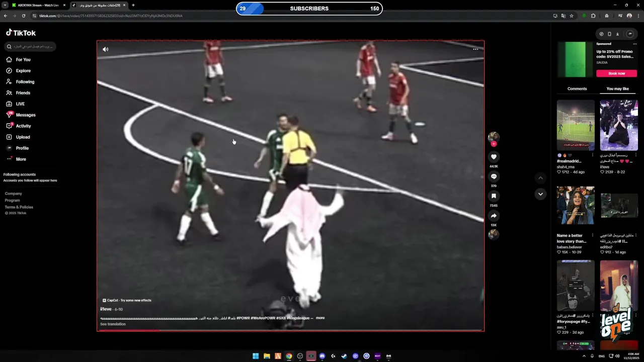Reload the page
The width and height of the screenshot is (644, 362).
(x=23, y=16)
